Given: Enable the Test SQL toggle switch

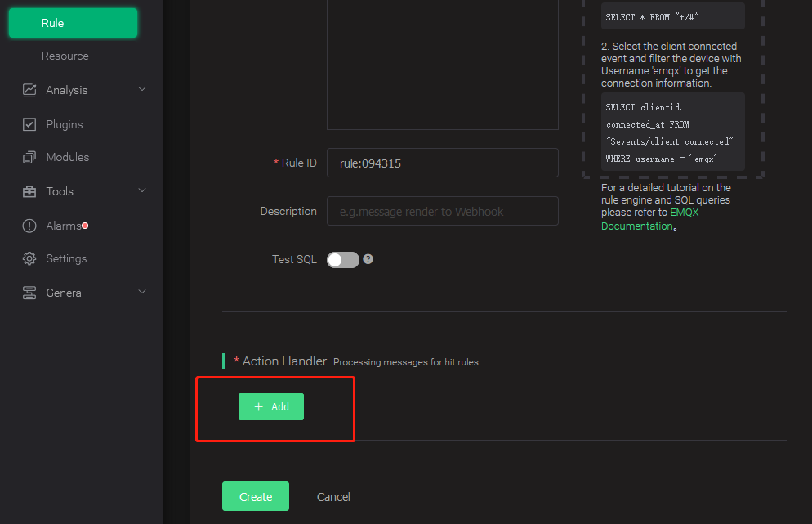Looking at the screenshot, I should point(345,259).
